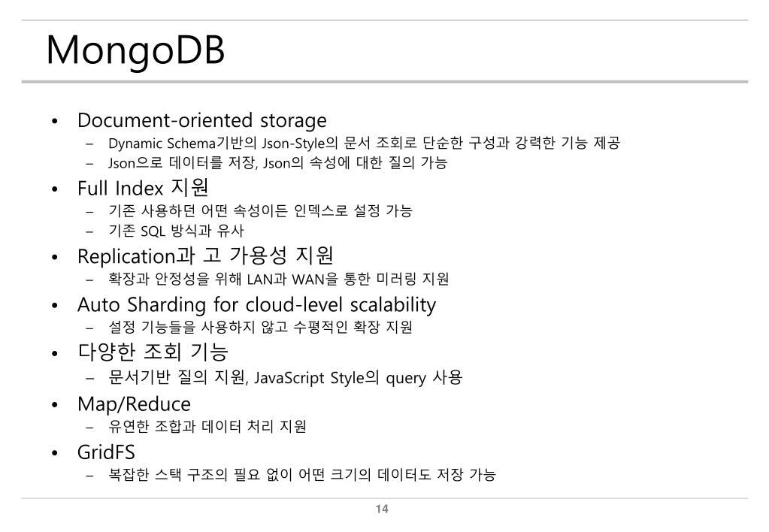Screen dimensions: 769x532
Task: Click the Dynamic Schema Json-Style sub-bullet
Action: 365,144
